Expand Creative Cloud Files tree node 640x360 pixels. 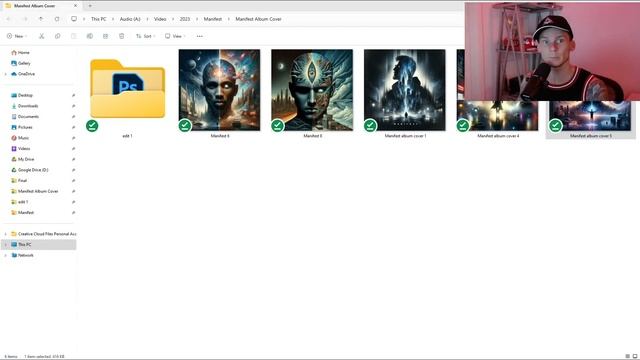pos(6,234)
